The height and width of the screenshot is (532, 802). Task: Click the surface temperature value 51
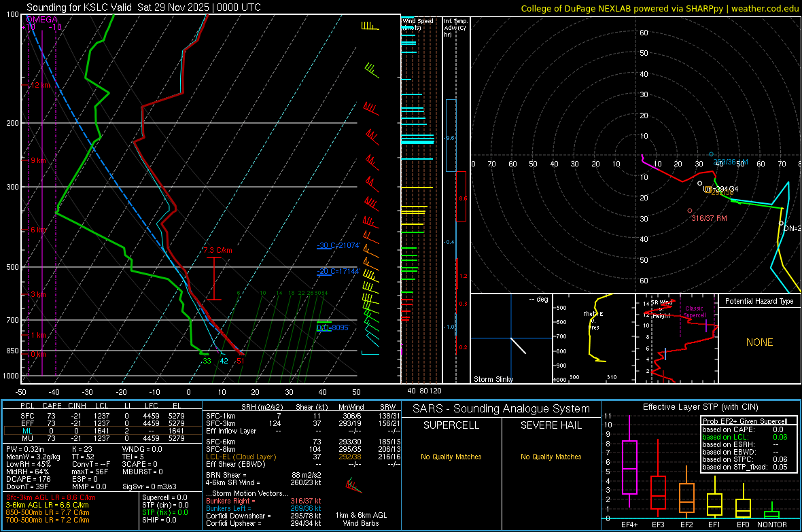tap(241, 361)
